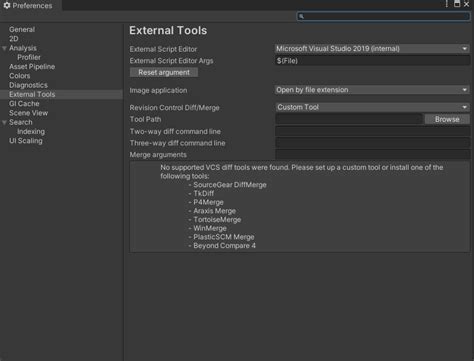This screenshot has width=474, height=361.
Task: Click Browse for tool path
Action: (x=447, y=119)
